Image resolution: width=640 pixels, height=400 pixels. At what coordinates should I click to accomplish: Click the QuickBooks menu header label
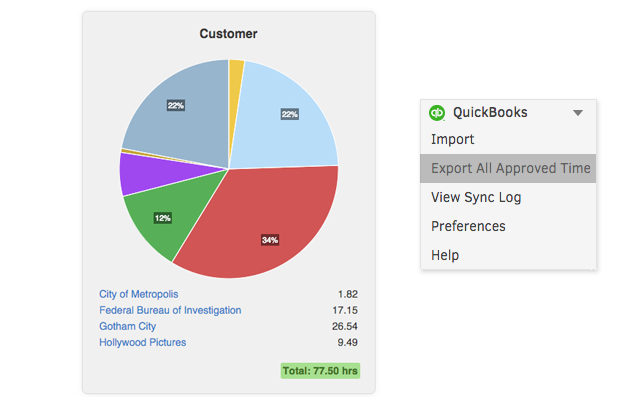[x=490, y=113]
